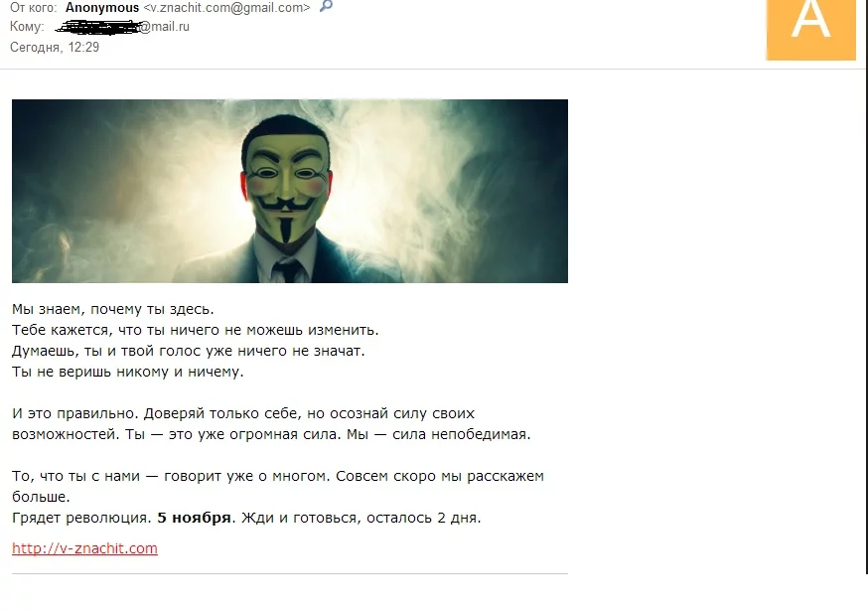868x610 pixels.
Task: Click the line starting "Тебе кажется"
Action: (x=196, y=331)
